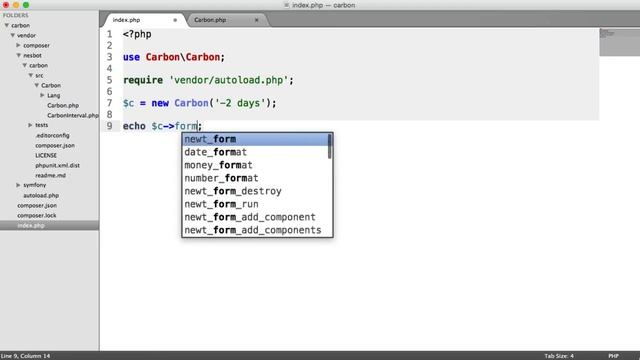Expand the composer folder arrow
This screenshot has width=640, height=360.
pos(18,45)
